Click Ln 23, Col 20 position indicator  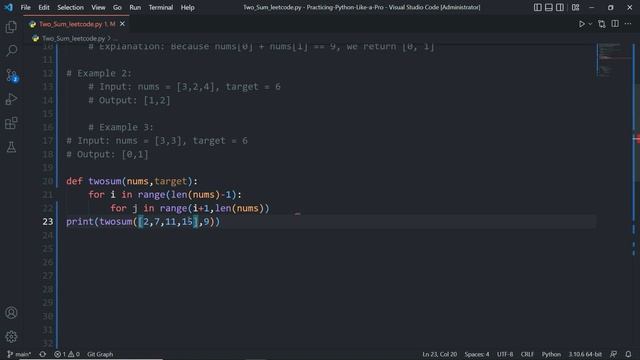tap(440, 354)
